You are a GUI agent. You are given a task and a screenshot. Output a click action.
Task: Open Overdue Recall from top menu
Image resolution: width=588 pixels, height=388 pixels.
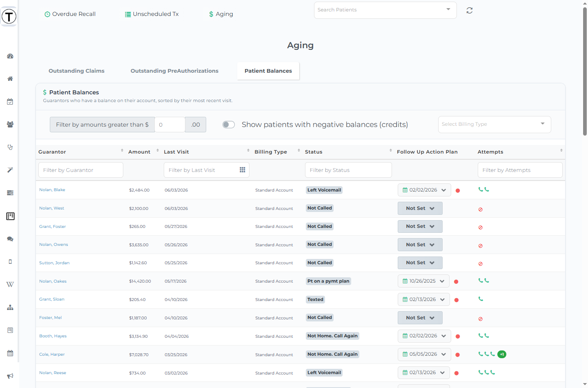pos(70,14)
